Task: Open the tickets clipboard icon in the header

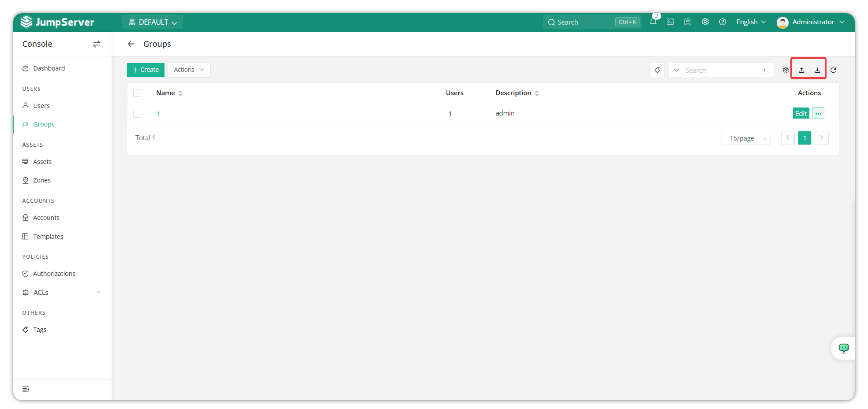Action: pyautogui.click(x=688, y=22)
